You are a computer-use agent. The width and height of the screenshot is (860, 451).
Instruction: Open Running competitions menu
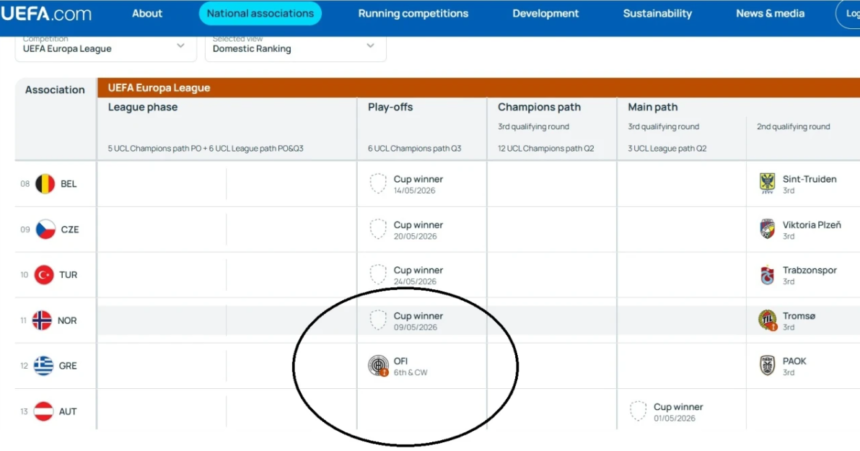coord(413,14)
